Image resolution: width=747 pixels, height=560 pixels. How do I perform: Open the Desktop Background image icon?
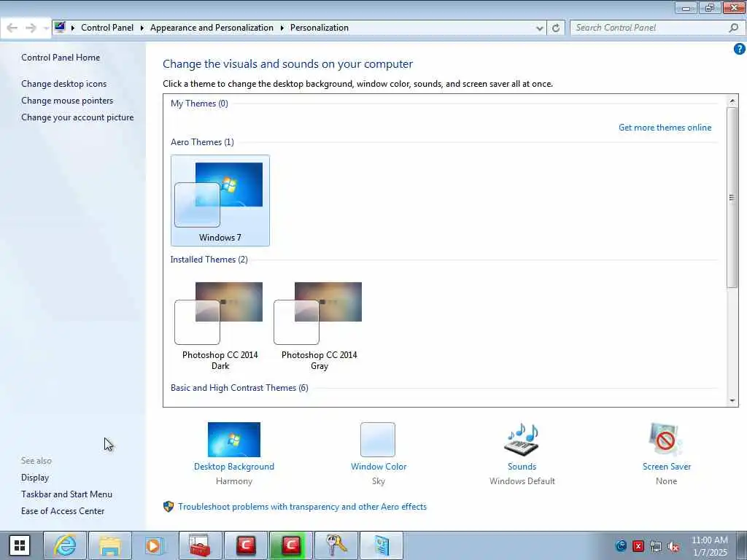(234, 440)
